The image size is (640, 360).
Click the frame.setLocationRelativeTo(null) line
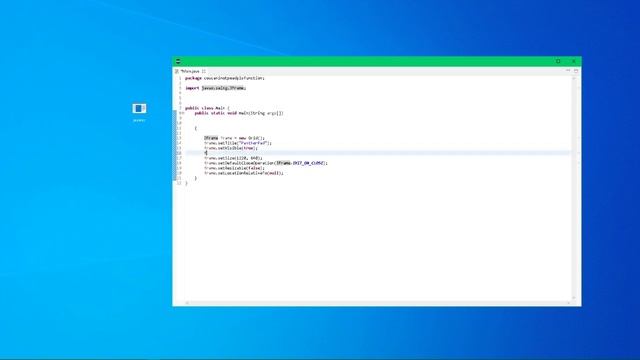point(244,173)
